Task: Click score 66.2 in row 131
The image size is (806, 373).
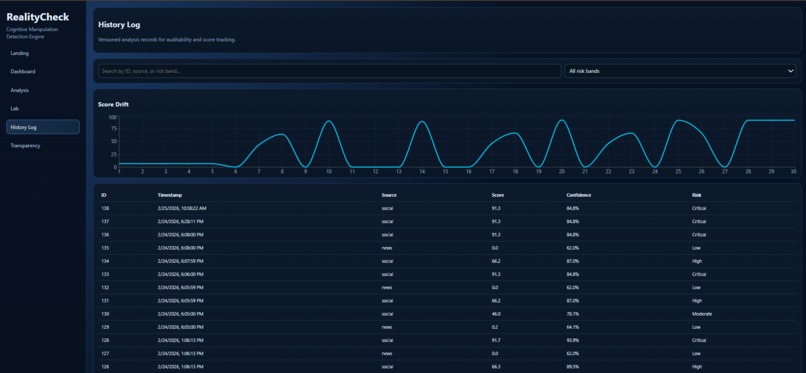Action: pos(496,301)
